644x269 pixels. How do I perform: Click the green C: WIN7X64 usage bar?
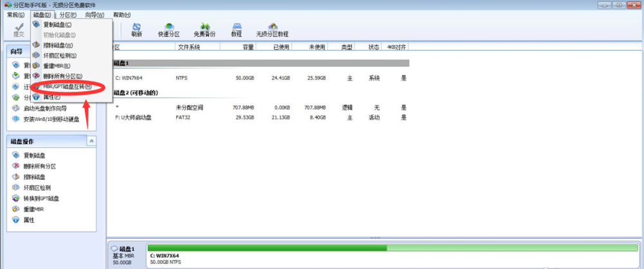point(266,247)
